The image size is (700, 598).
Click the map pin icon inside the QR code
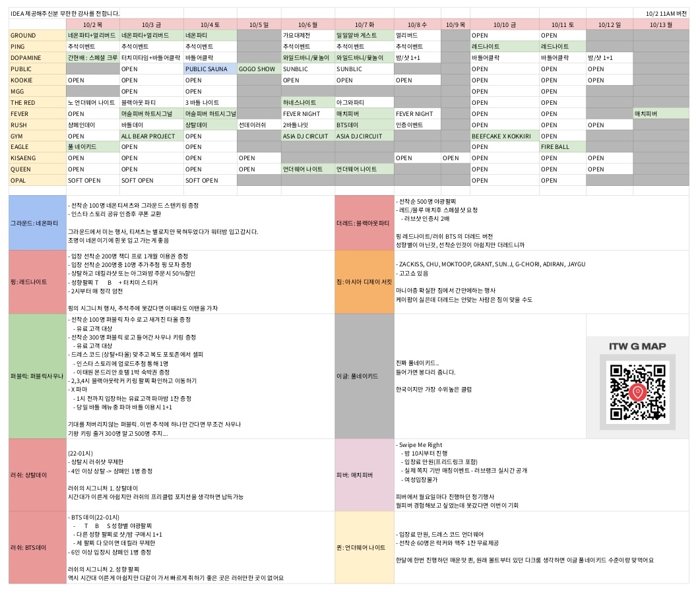tap(637, 392)
